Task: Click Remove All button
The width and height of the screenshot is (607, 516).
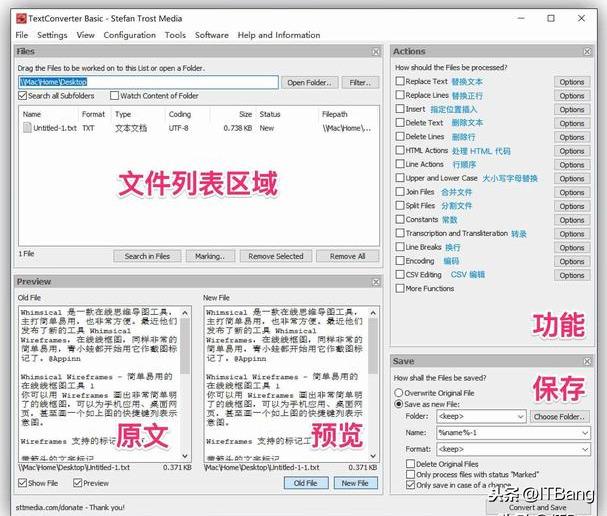Action: pos(347,256)
